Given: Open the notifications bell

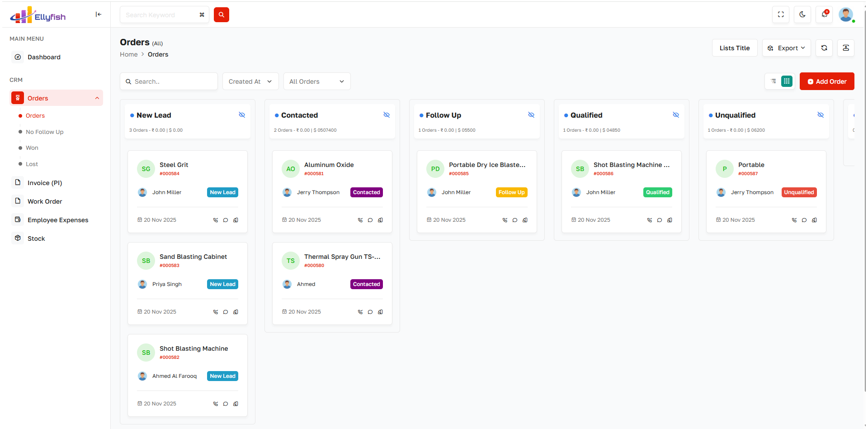Looking at the screenshot, I should (824, 14).
